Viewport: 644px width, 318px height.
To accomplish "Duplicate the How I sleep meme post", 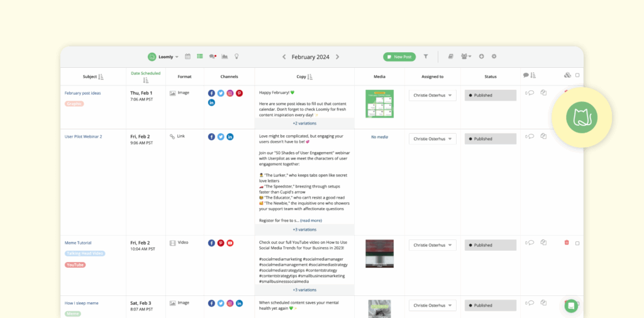I will pos(543,303).
